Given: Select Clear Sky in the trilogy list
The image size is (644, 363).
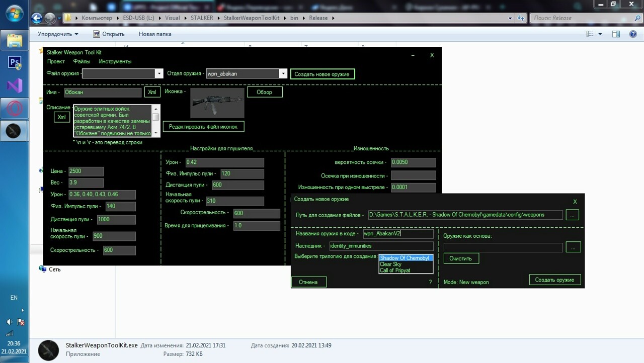Looking at the screenshot, I should point(406,264).
